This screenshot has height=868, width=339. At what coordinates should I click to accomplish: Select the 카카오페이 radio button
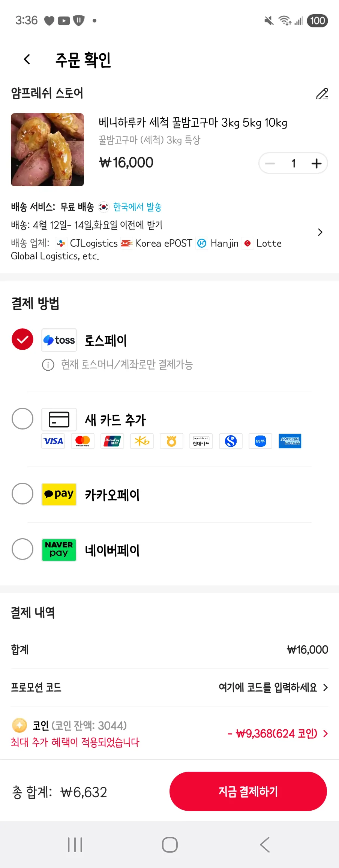tap(22, 494)
